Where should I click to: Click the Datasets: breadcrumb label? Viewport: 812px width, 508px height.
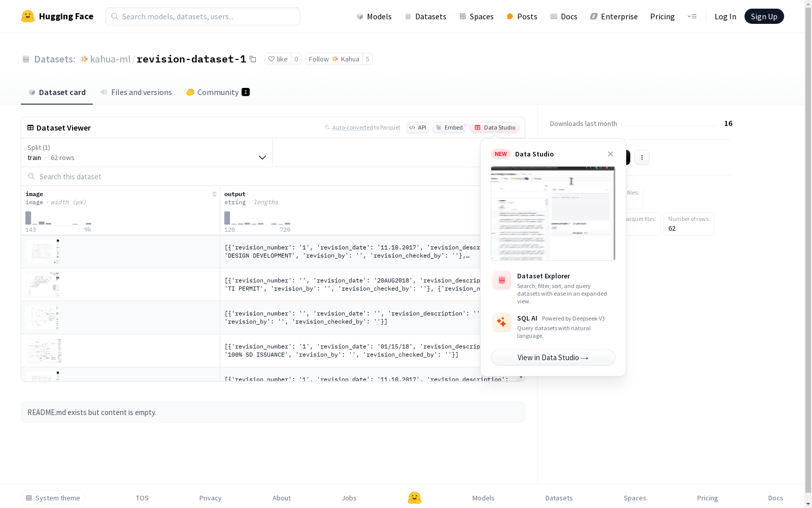pyautogui.click(x=54, y=59)
